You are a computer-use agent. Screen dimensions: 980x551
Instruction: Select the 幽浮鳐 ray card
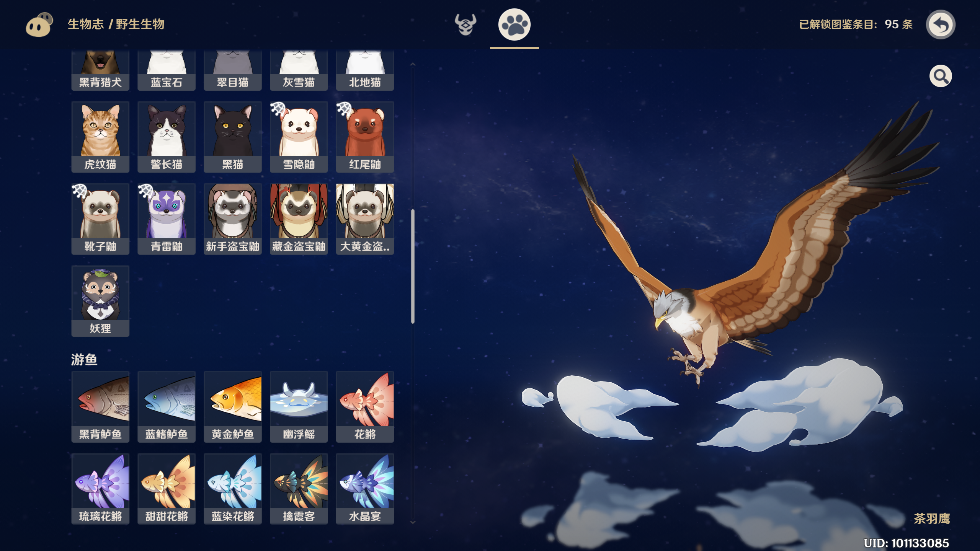point(299,407)
